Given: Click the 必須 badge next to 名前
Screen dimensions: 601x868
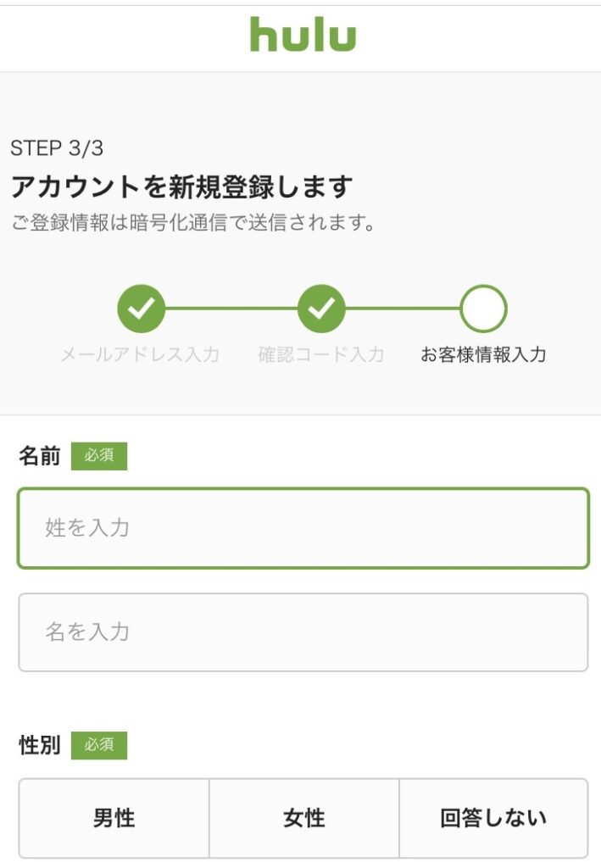Looking at the screenshot, I should [x=99, y=455].
